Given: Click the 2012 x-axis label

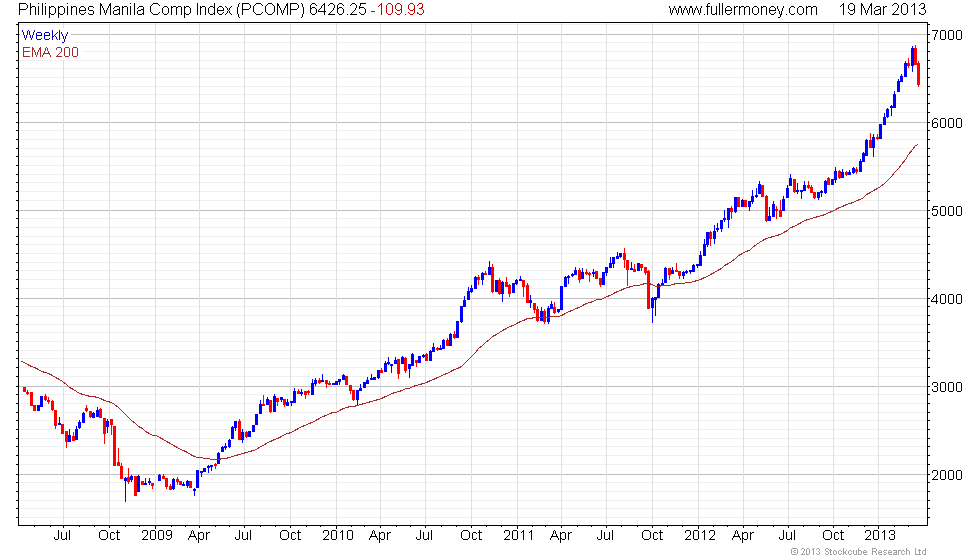Looking at the screenshot, I should [x=699, y=535].
